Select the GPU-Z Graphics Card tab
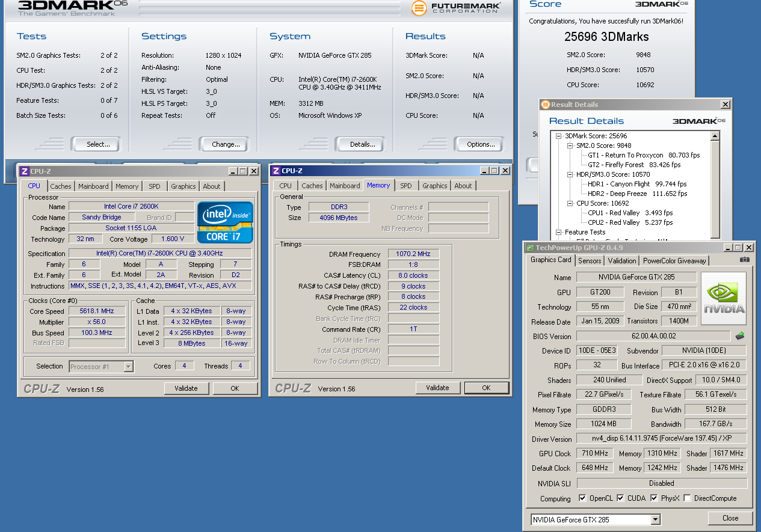Viewport: 761px width, 532px height. [x=550, y=260]
